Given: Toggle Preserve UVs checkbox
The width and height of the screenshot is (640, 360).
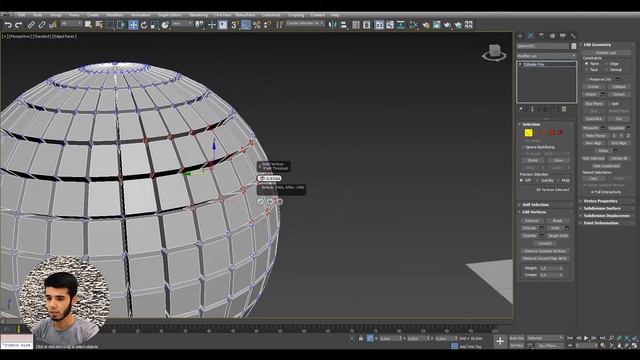Looking at the screenshot, I should pyautogui.click(x=587, y=79).
